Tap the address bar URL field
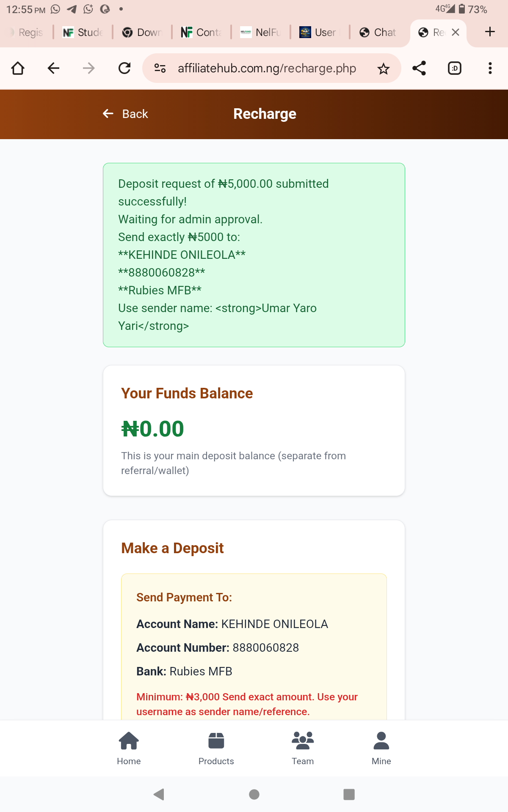This screenshot has height=812, width=508. click(x=267, y=68)
